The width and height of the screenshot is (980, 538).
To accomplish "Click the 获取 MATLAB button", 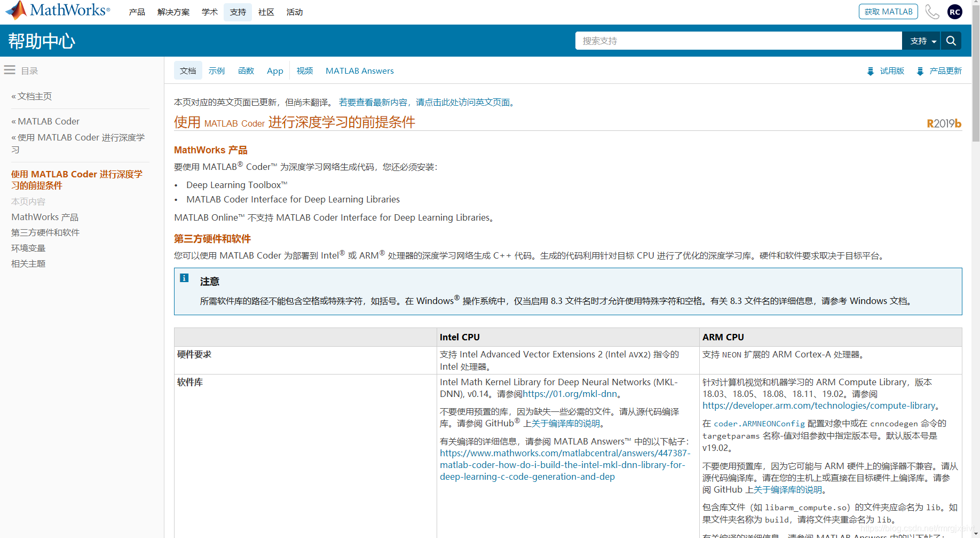I will click(x=888, y=12).
